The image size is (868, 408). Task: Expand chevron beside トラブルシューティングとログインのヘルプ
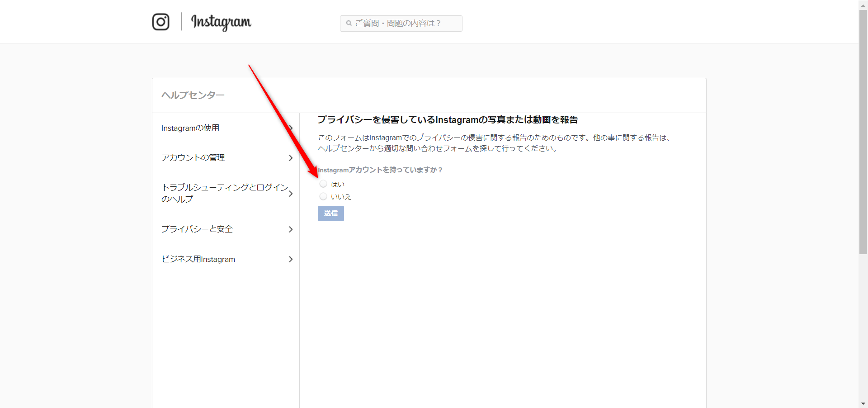point(291,194)
